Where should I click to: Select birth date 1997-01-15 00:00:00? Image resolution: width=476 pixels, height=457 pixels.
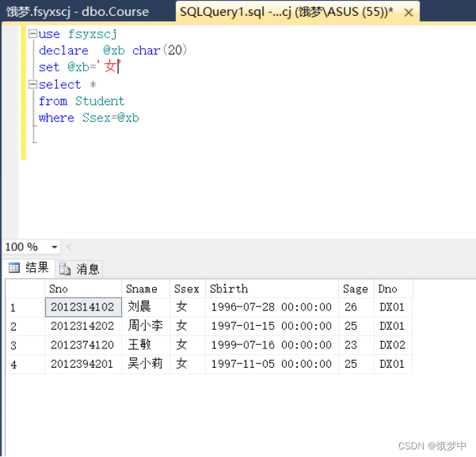272,326
